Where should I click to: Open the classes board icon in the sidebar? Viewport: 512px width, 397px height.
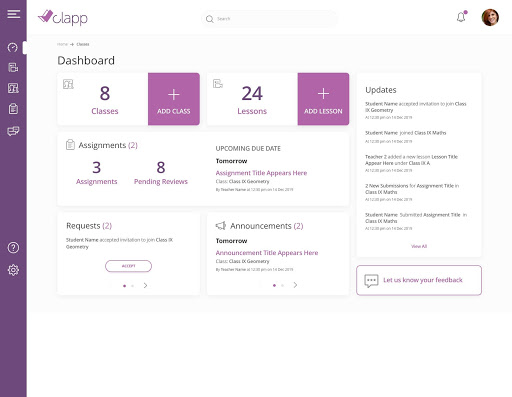(13, 88)
